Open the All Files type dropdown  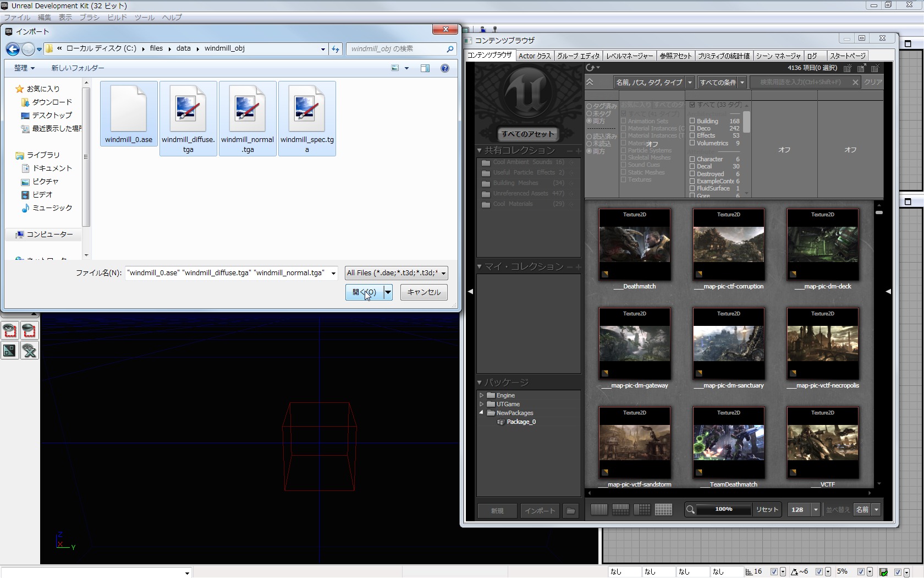pos(396,273)
